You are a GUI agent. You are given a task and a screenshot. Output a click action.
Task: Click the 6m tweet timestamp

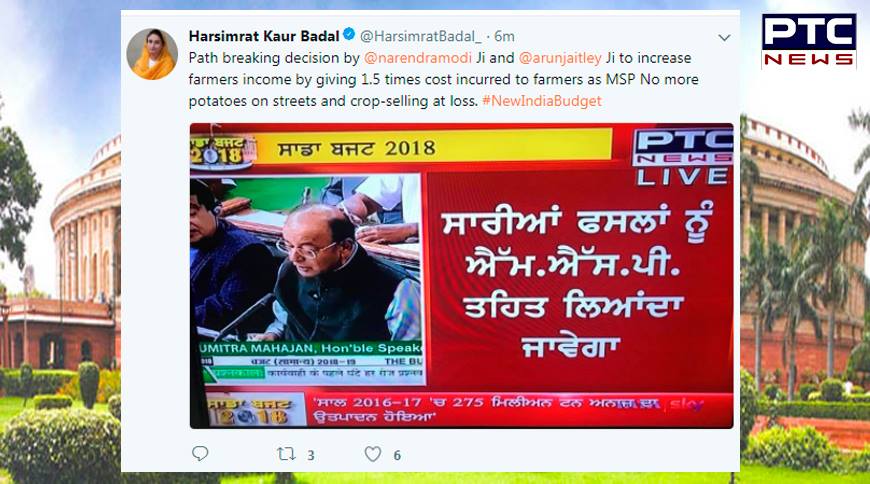click(x=504, y=36)
